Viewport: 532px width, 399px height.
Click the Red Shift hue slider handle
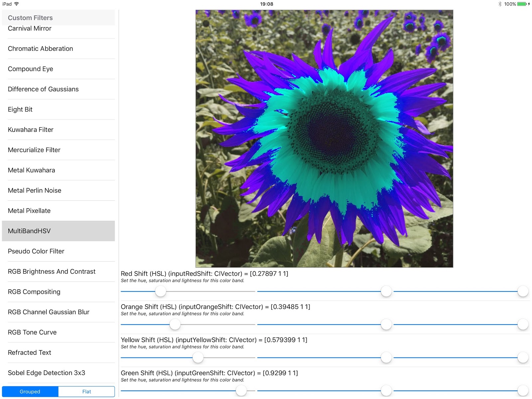161,291
